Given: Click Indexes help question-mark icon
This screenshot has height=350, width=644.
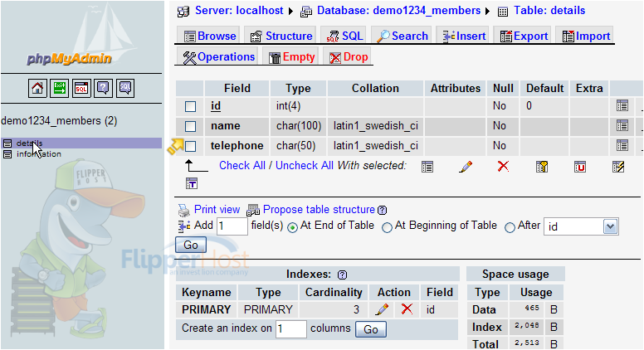Looking at the screenshot, I should 342,275.
